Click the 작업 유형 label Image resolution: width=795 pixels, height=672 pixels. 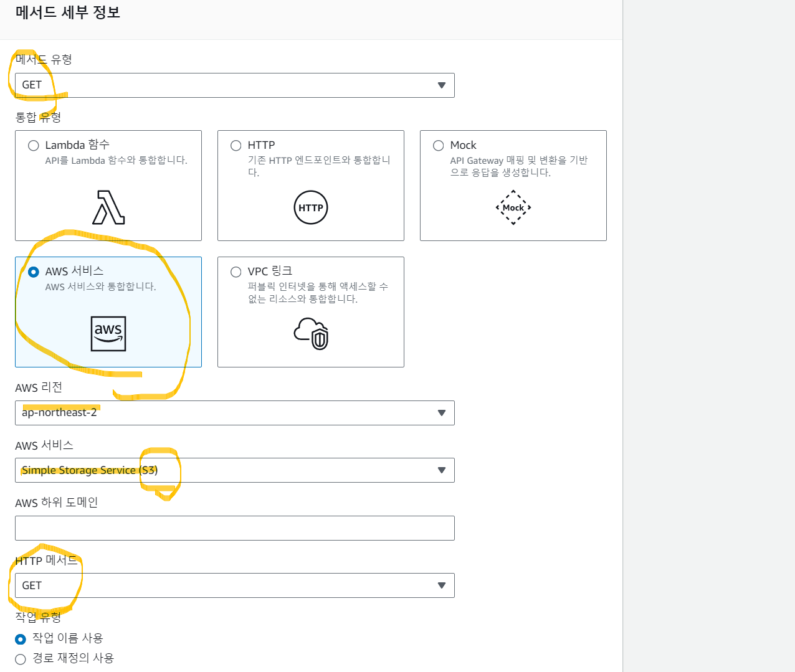(x=38, y=617)
